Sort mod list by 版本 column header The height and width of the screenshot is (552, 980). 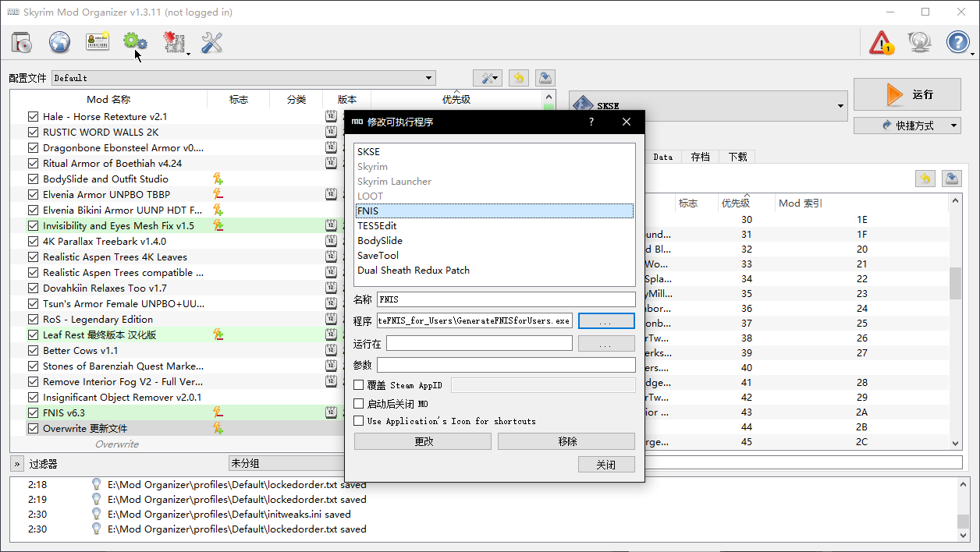(x=347, y=99)
